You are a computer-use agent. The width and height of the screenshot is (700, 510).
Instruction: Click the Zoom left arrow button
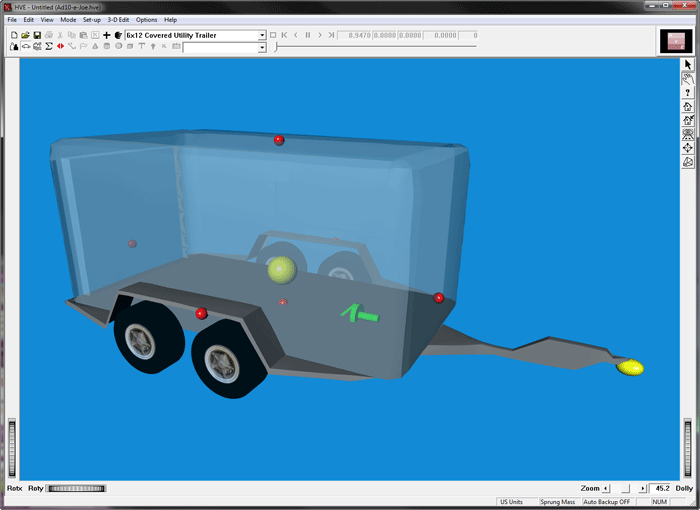[x=606, y=488]
